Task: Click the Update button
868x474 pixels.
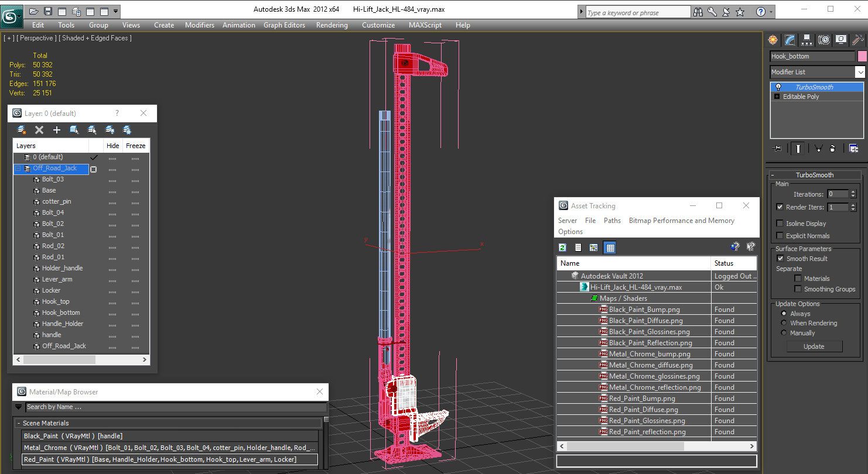Action: [x=814, y=346]
